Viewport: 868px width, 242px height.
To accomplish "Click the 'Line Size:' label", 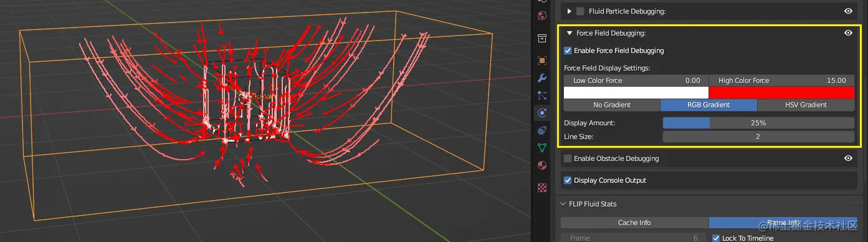I will (578, 137).
